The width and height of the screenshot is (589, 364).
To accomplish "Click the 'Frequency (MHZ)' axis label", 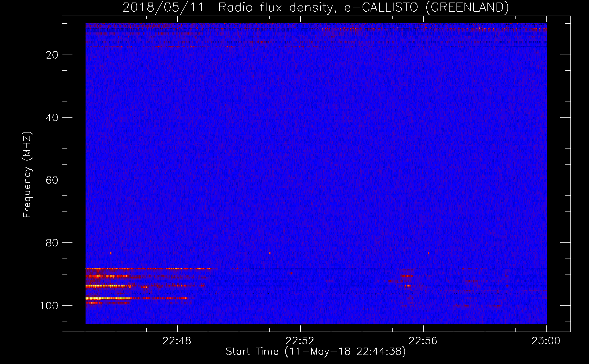I will (x=27, y=175).
